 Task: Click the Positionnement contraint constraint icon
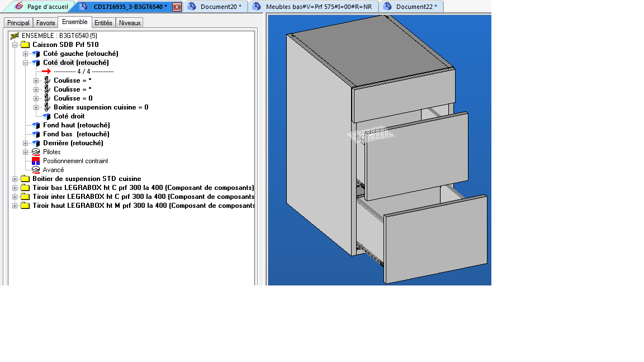click(x=36, y=161)
